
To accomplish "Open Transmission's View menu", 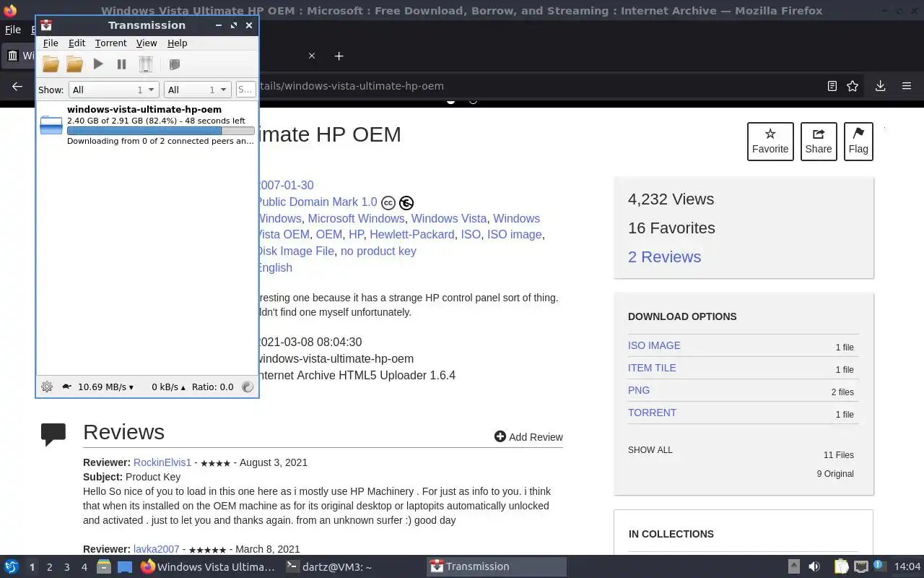I will (147, 43).
